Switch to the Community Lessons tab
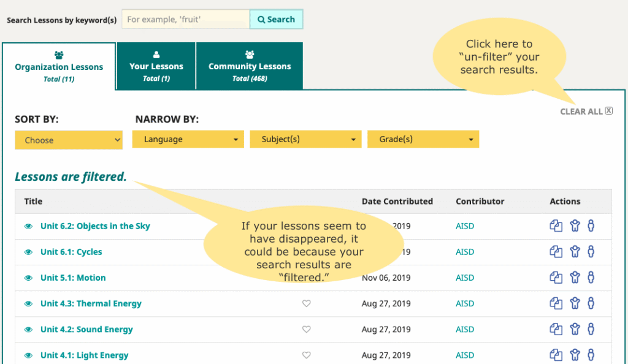This screenshot has width=628, height=364. click(250, 66)
